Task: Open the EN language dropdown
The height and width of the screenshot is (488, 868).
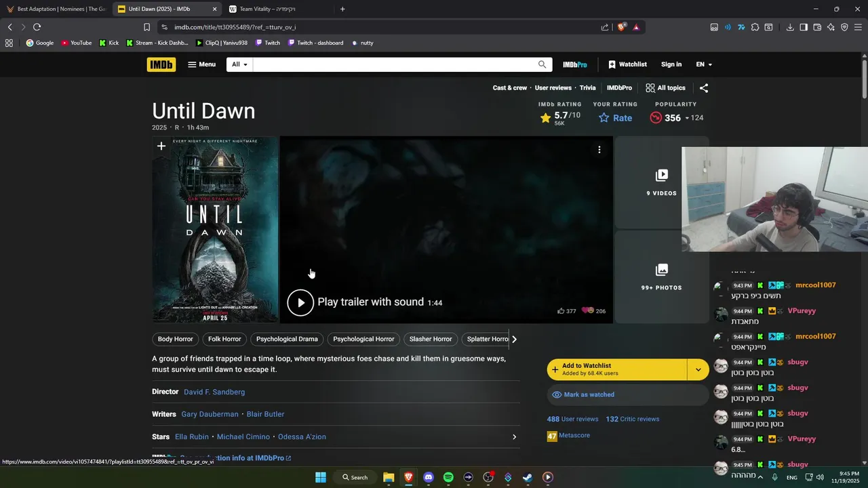Action: (x=704, y=64)
